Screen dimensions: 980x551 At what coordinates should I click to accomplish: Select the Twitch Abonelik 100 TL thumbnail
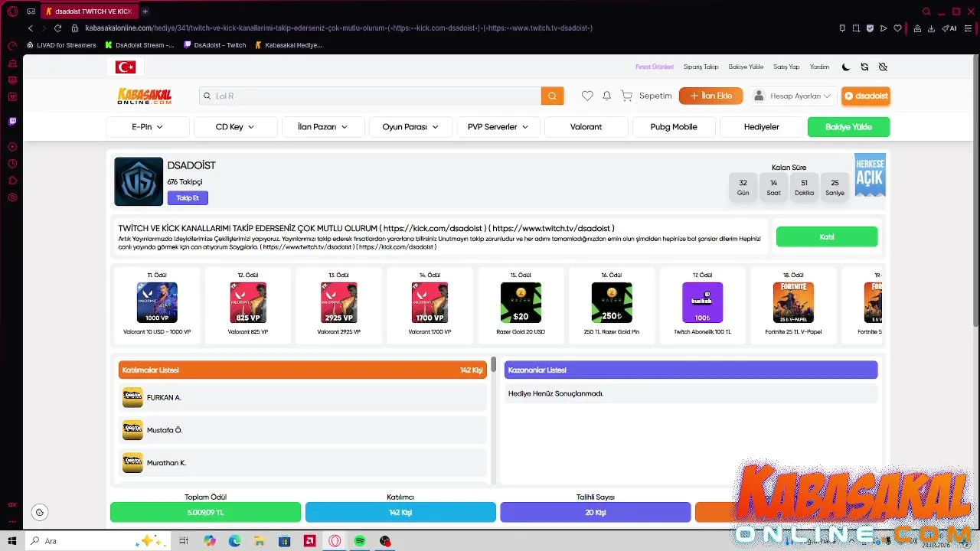tap(702, 302)
